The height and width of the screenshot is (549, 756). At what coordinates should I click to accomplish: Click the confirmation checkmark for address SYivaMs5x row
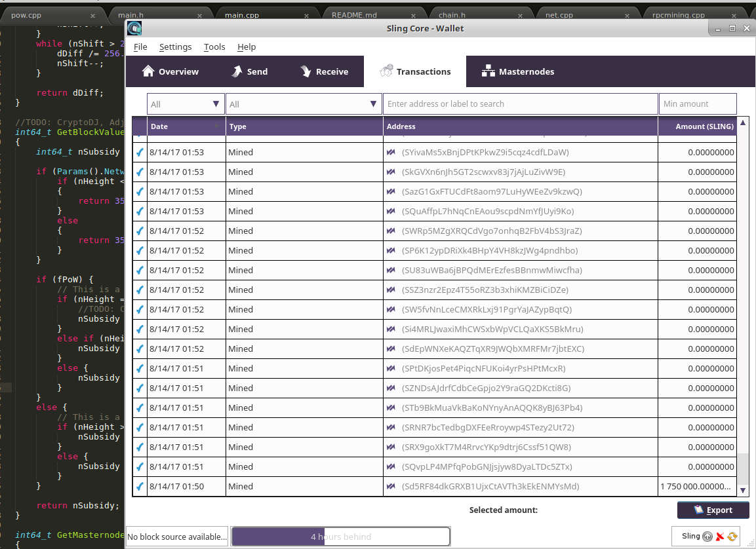[x=140, y=152]
